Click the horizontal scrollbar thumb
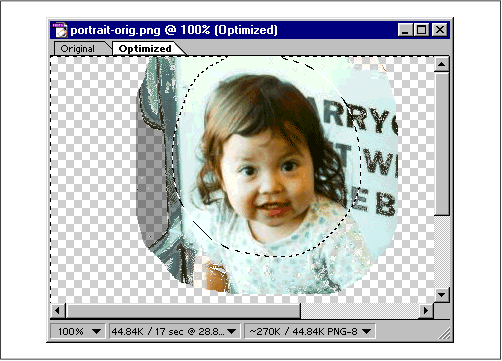The height and width of the screenshot is (361, 502). coord(183,311)
